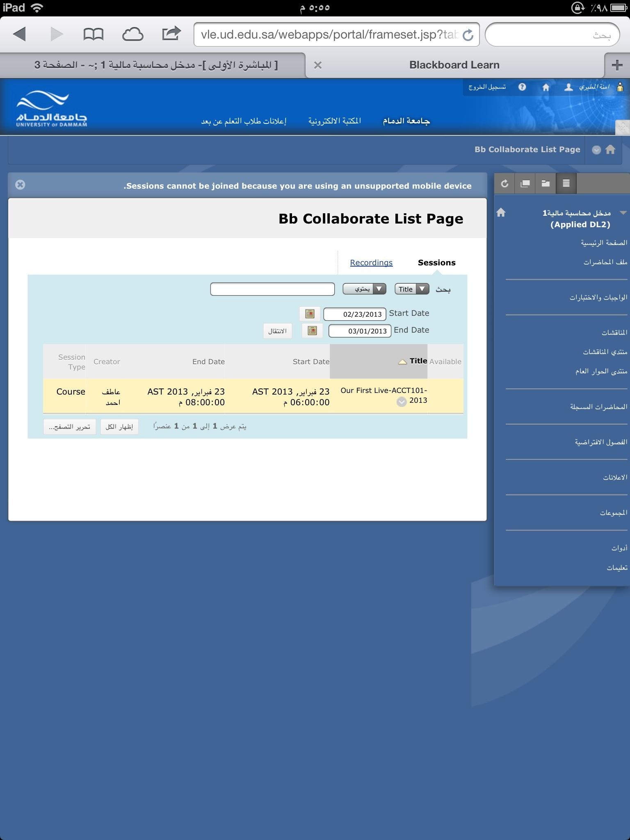630x840 pixels.
Task: Open the iCloud tabs cloud icon
Action: click(x=133, y=34)
